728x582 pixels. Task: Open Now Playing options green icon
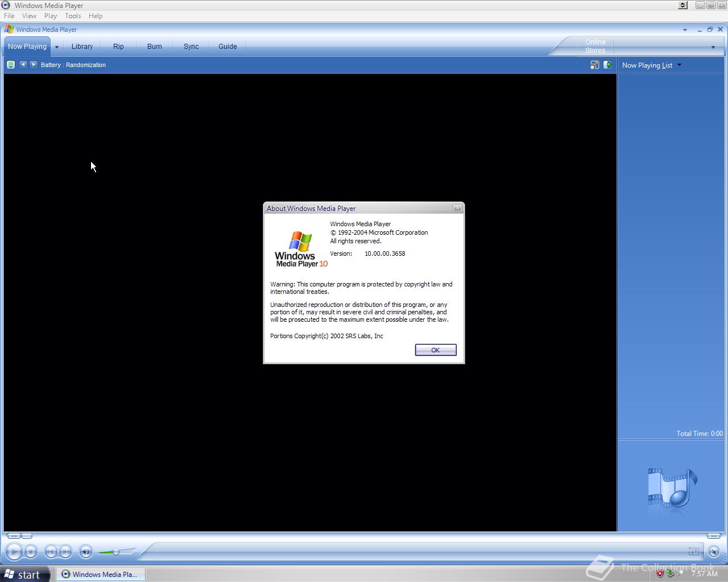[x=10, y=65]
